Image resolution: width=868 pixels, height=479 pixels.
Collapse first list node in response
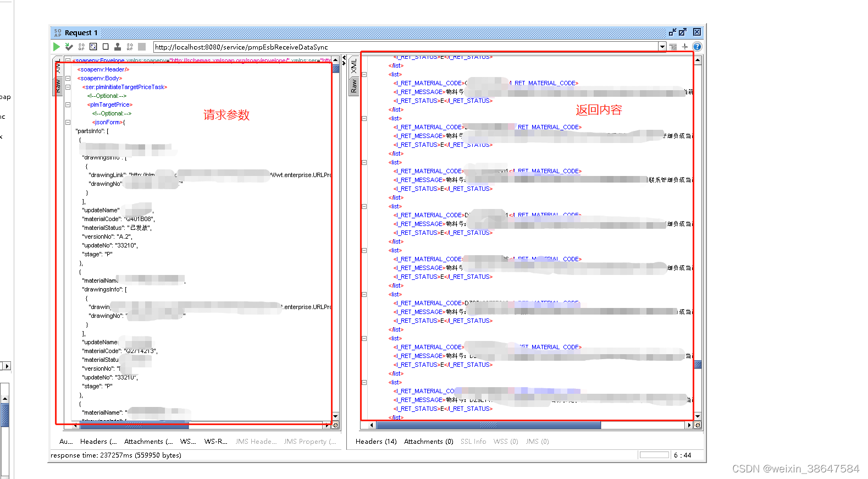coord(364,74)
